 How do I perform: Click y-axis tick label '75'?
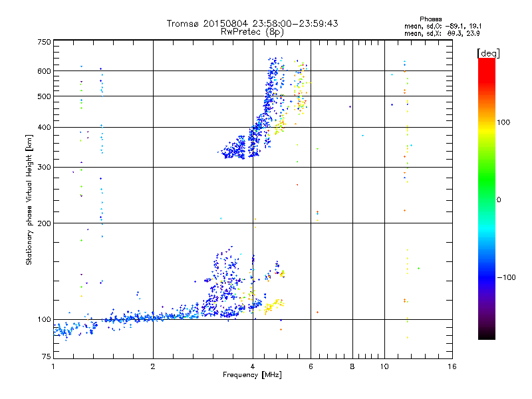click(47, 356)
